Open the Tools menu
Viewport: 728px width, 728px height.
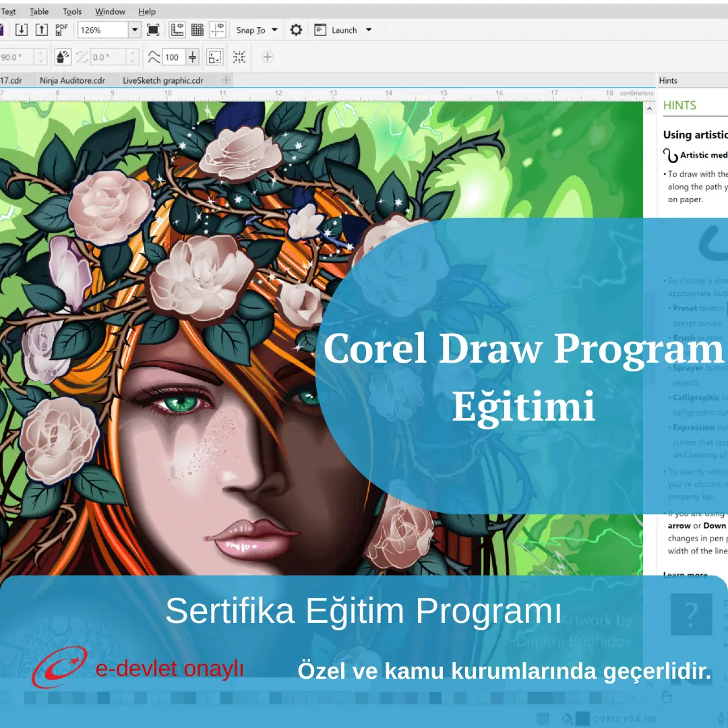(72, 11)
